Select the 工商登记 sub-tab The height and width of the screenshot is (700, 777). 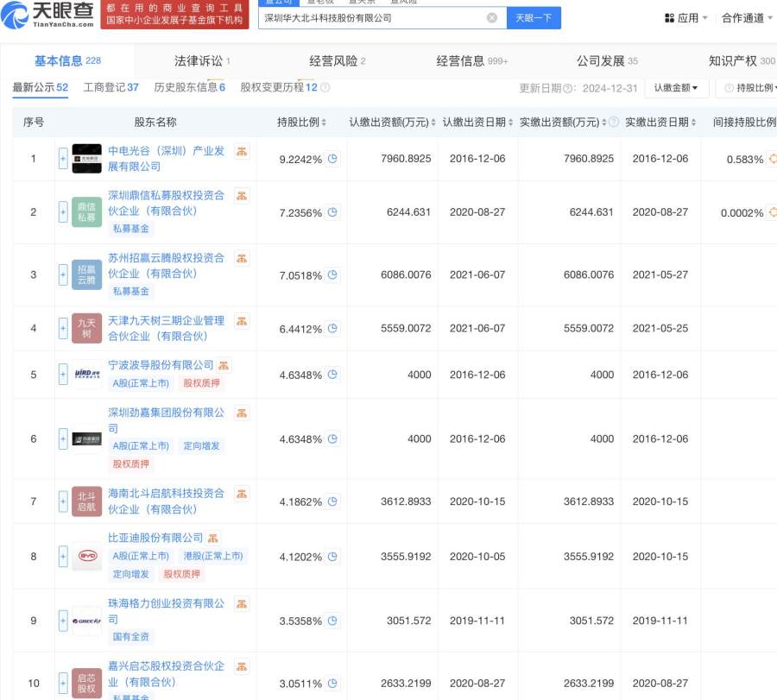pos(111,88)
